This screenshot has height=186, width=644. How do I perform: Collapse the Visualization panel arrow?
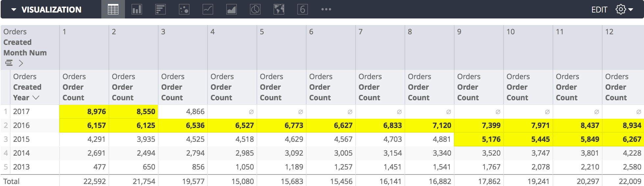coord(14,10)
